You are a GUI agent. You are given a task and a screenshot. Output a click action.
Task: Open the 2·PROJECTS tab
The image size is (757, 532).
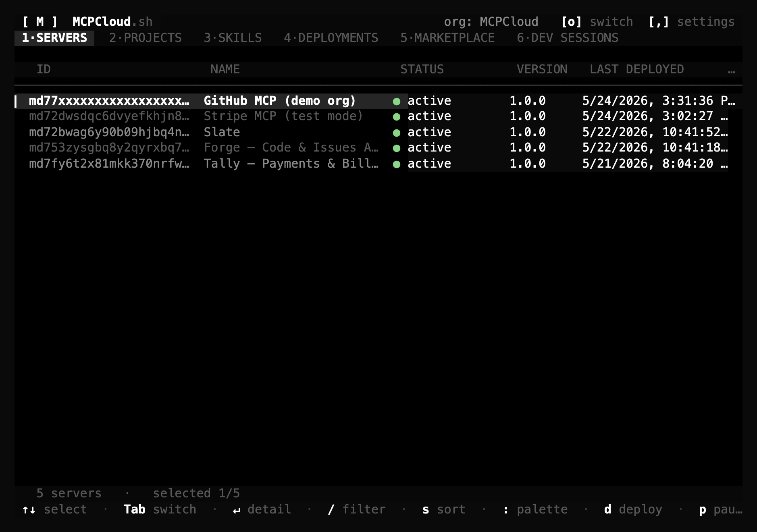coord(145,38)
